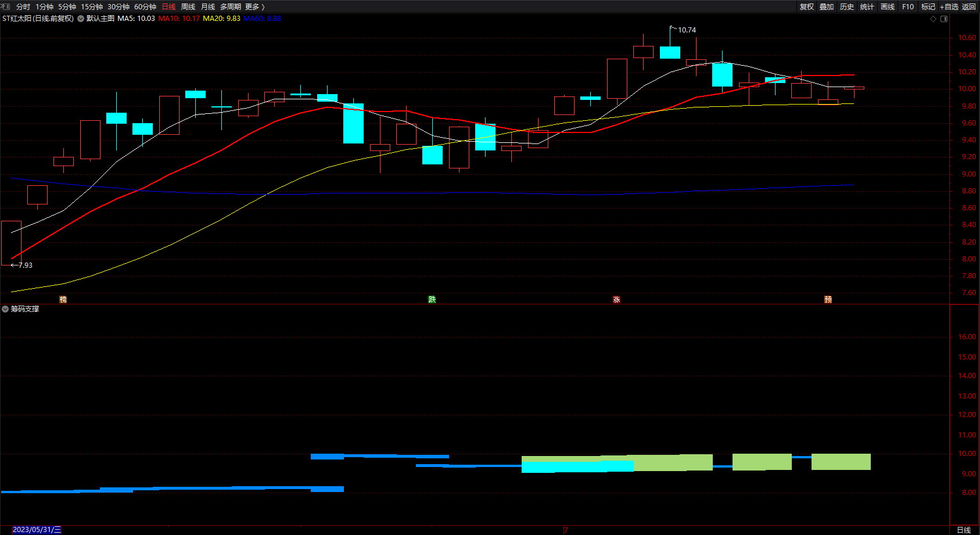Click the 7.93 low price label
The width and height of the screenshot is (980, 535).
point(26,265)
